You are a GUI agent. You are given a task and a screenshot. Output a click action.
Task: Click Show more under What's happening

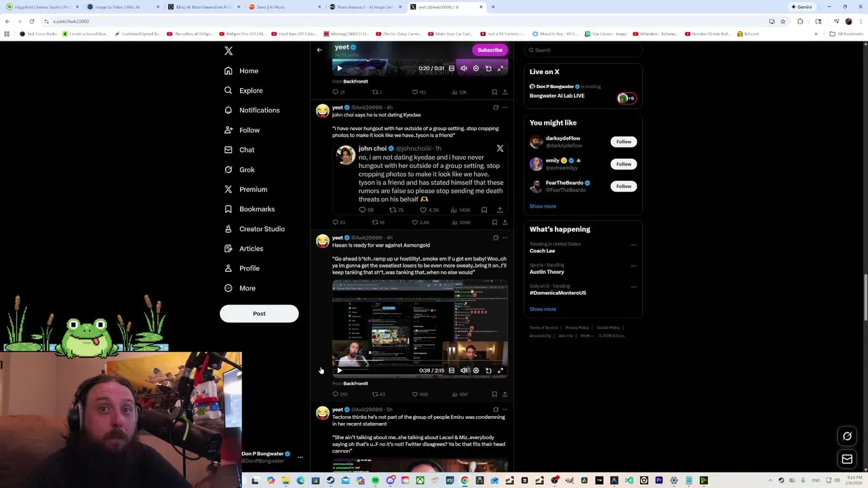tap(542, 309)
